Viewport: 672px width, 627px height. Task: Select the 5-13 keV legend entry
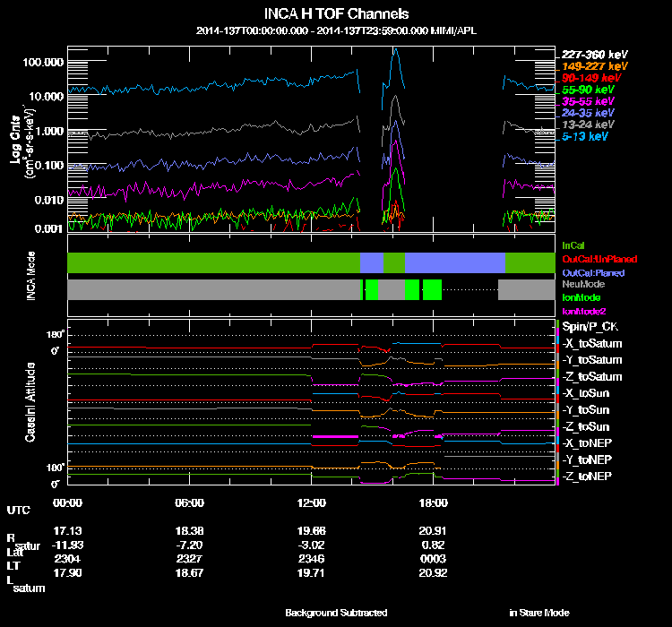coord(585,136)
